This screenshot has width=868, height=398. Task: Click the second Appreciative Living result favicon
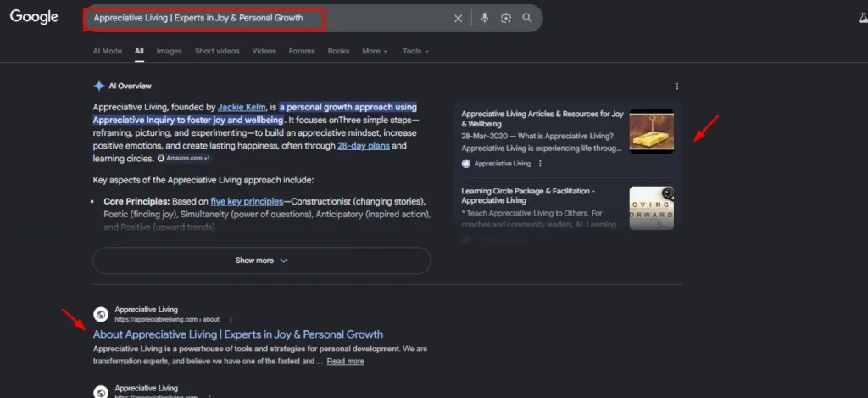(101, 391)
